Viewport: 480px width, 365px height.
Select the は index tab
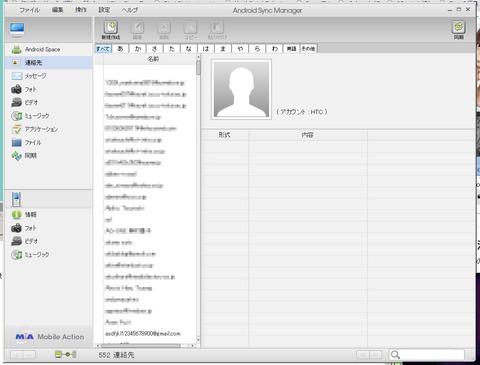(x=206, y=49)
